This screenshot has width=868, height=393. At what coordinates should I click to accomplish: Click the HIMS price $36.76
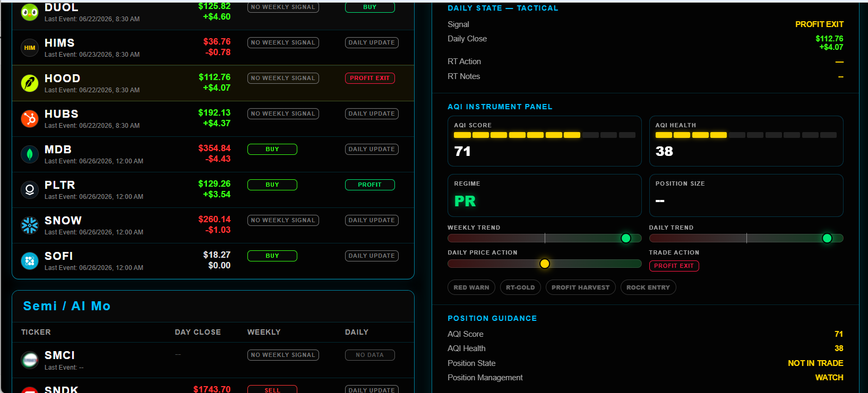217,41
